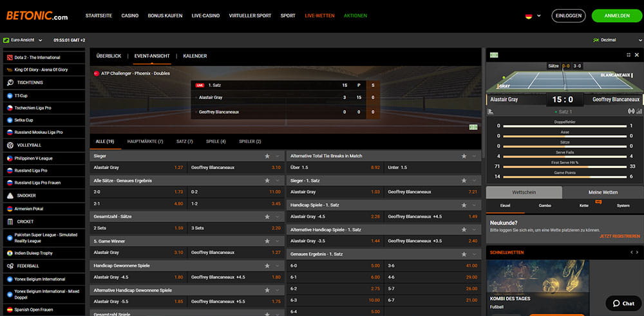Favorite Handicap Spiele - 1. Satz market

click(464, 205)
